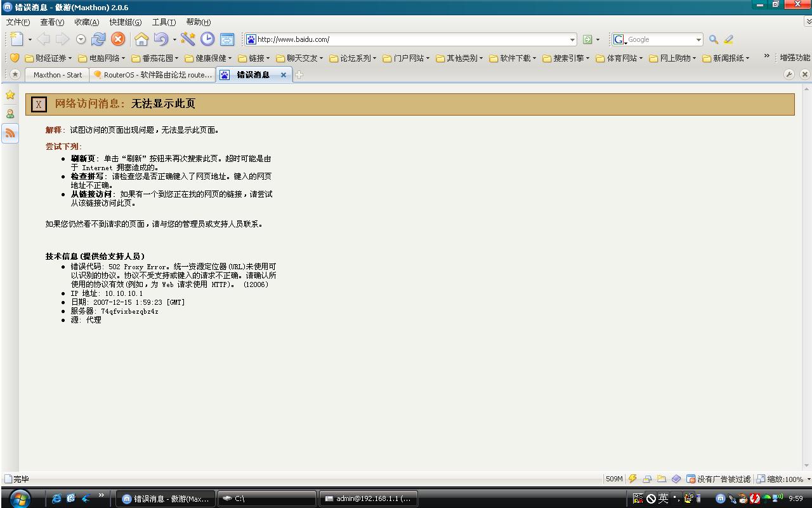Go forward with the right arrow icon
This screenshot has height=508, width=812.
(x=62, y=39)
